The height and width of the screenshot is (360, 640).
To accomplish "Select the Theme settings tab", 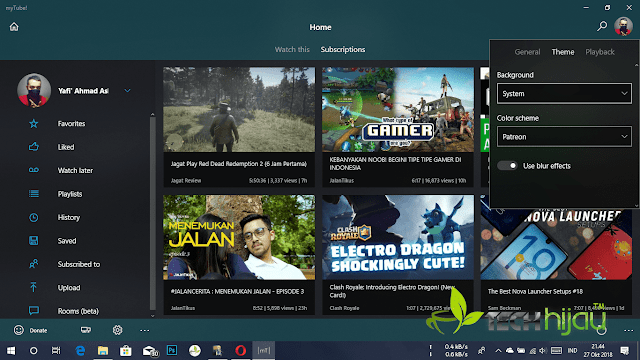I will click(563, 52).
